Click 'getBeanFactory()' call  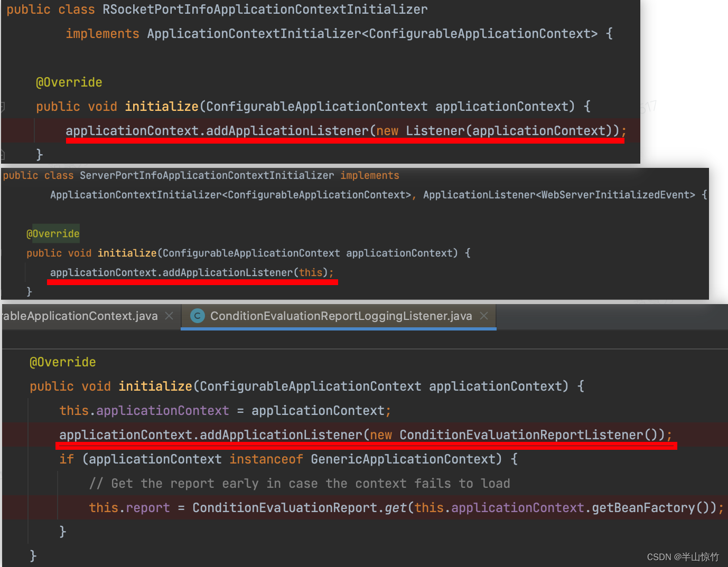pyautogui.click(x=651, y=507)
